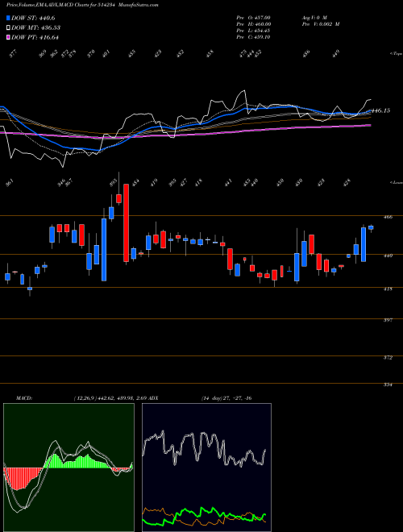Select the 'DOW MT: 436.53' legend text

tap(36, 28)
